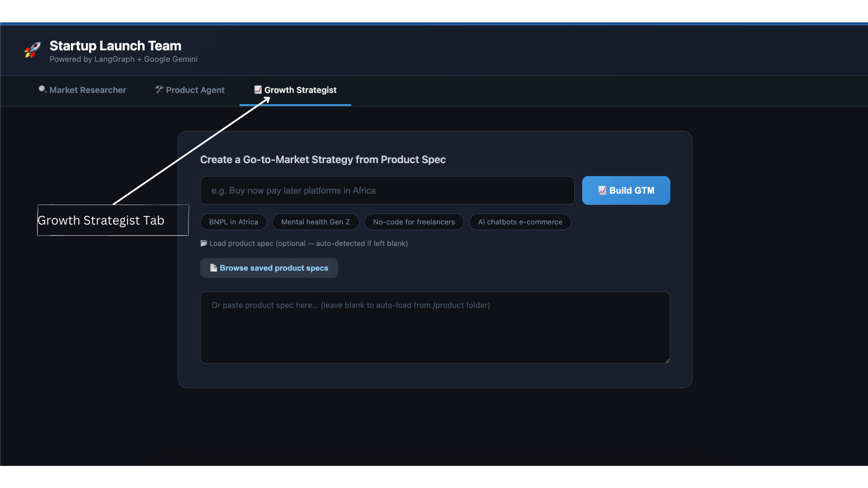
Task: Pick the No-code for freelancers suggestion
Action: (414, 221)
